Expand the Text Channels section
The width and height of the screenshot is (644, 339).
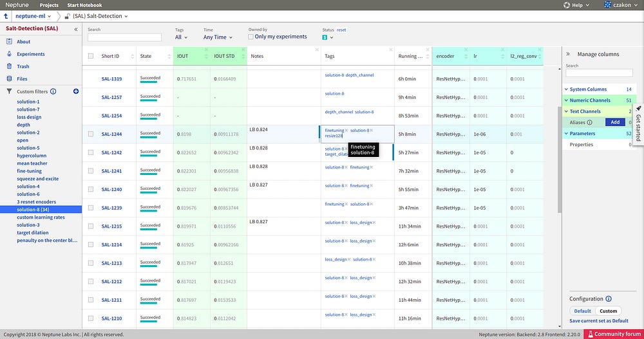(599, 111)
